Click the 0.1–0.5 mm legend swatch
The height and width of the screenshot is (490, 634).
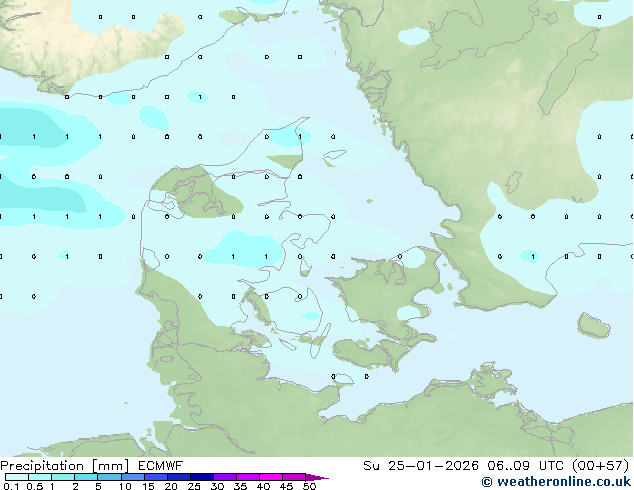click(x=17, y=477)
